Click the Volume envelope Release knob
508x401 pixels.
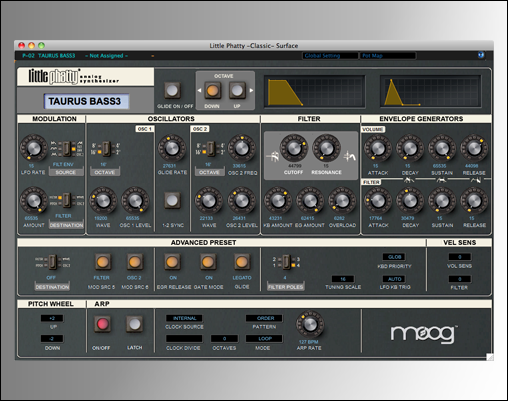(x=474, y=148)
